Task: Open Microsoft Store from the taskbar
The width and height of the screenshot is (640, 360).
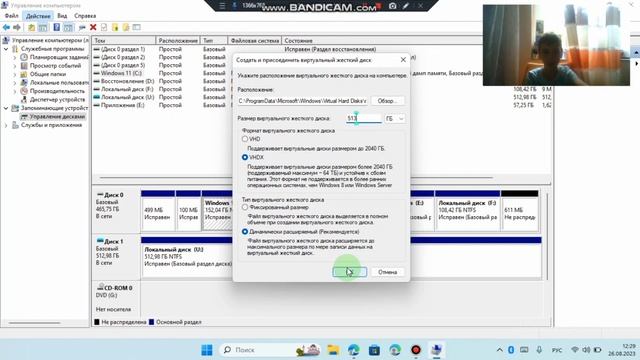Action: click(374, 350)
